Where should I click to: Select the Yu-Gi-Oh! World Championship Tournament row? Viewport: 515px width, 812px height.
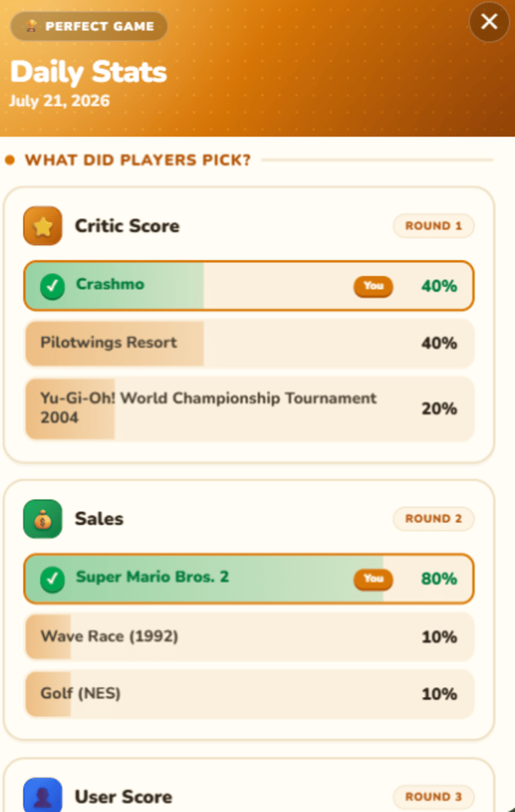pos(249,408)
